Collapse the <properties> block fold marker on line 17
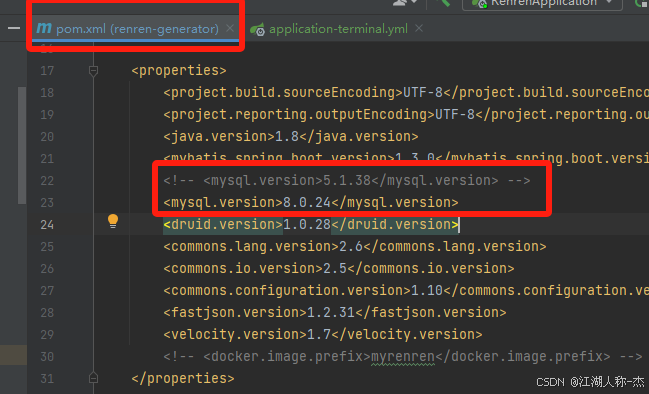Viewport: 649px width, 394px height. (93, 71)
